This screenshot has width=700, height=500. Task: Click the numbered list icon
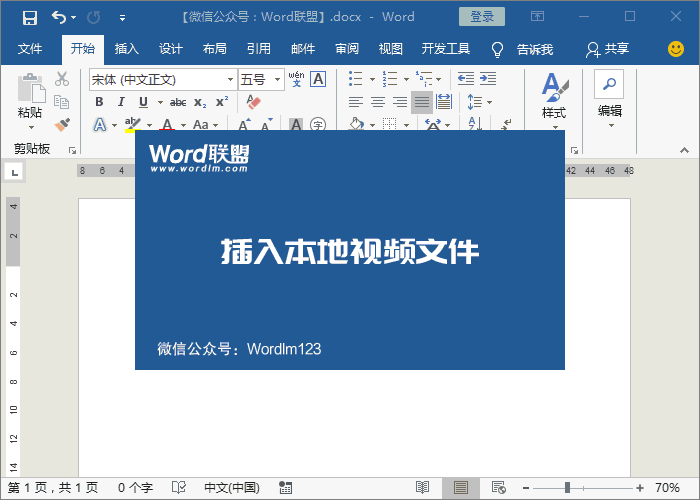(x=390, y=79)
